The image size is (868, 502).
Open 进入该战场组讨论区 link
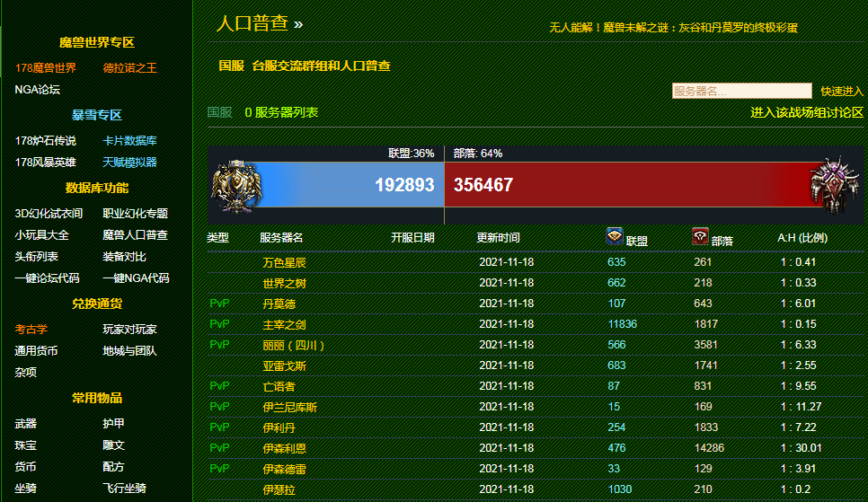pyautogui.click(x=807, y=113)
